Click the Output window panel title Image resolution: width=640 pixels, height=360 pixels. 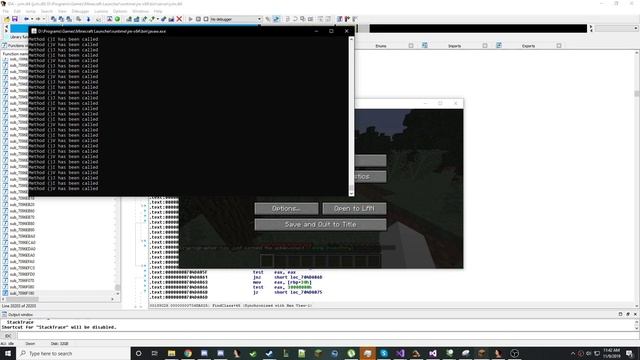click(20, 315)
